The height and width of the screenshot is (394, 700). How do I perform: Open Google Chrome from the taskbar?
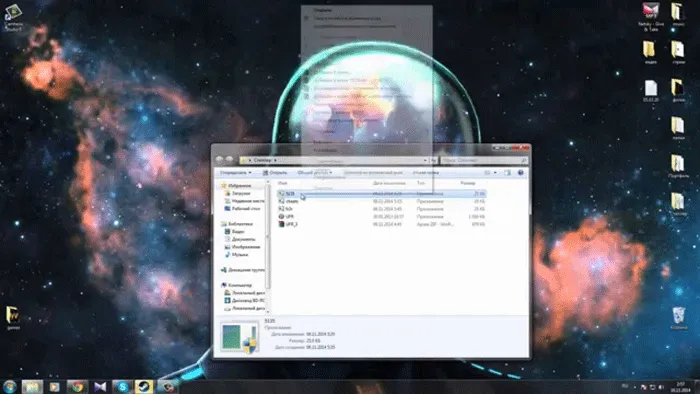click(78, 386)
